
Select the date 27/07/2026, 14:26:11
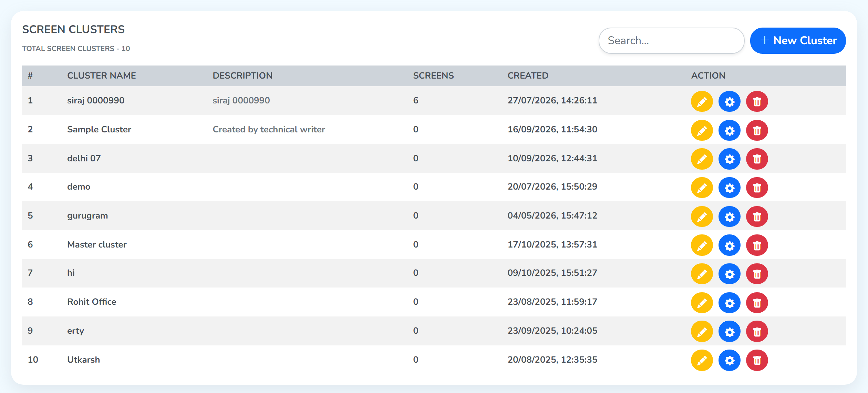click(552, 100)
